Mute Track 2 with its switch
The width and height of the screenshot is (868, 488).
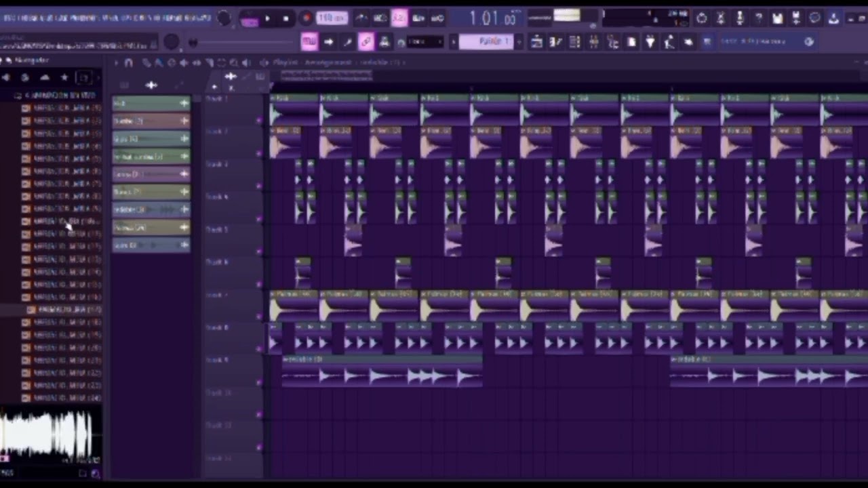point(259,153)
